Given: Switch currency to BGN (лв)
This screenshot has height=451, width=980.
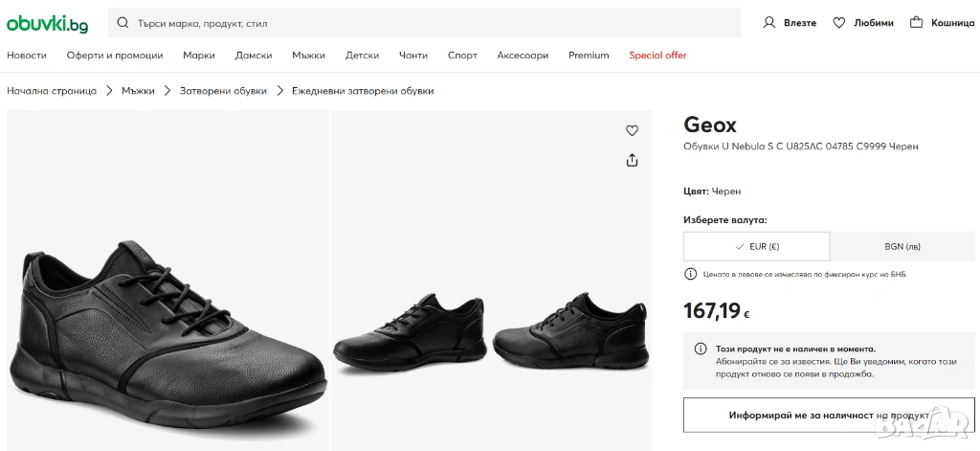Looking at the screenshot, I should pos(902,246).
